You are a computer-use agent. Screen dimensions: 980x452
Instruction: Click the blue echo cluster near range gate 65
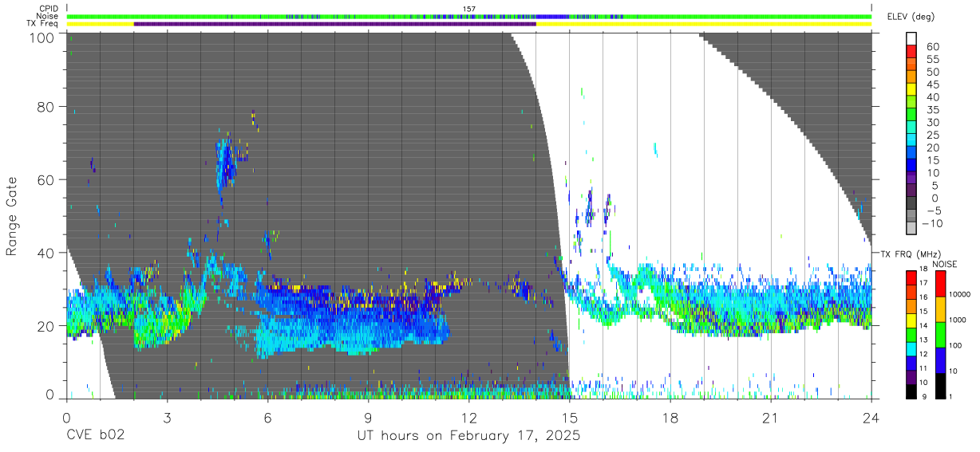[x=226, y=162]
